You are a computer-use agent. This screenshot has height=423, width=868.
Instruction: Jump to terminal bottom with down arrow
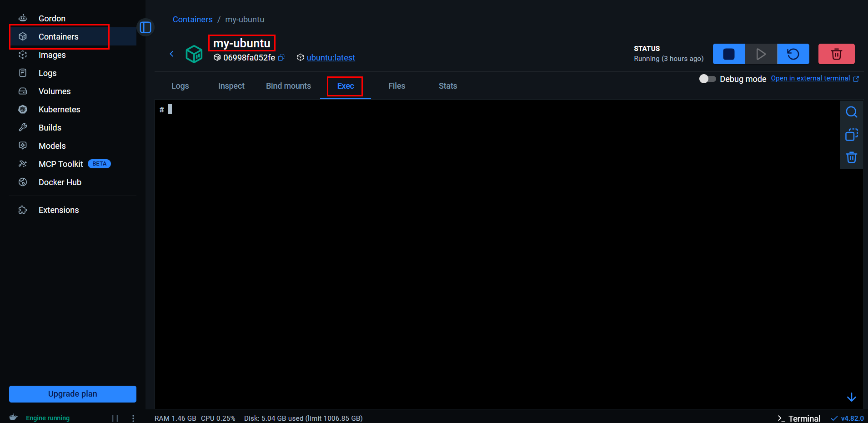point(852,398)
